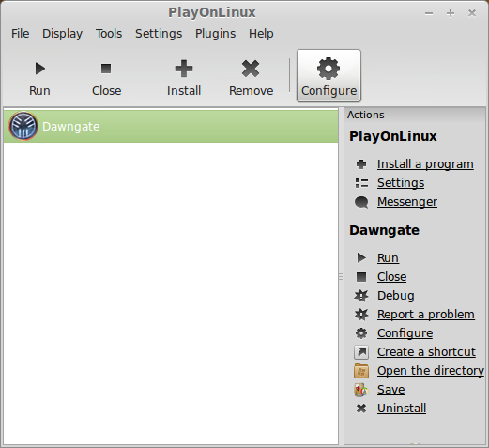Click the Create a shortcut link

(x=426, y=352)
